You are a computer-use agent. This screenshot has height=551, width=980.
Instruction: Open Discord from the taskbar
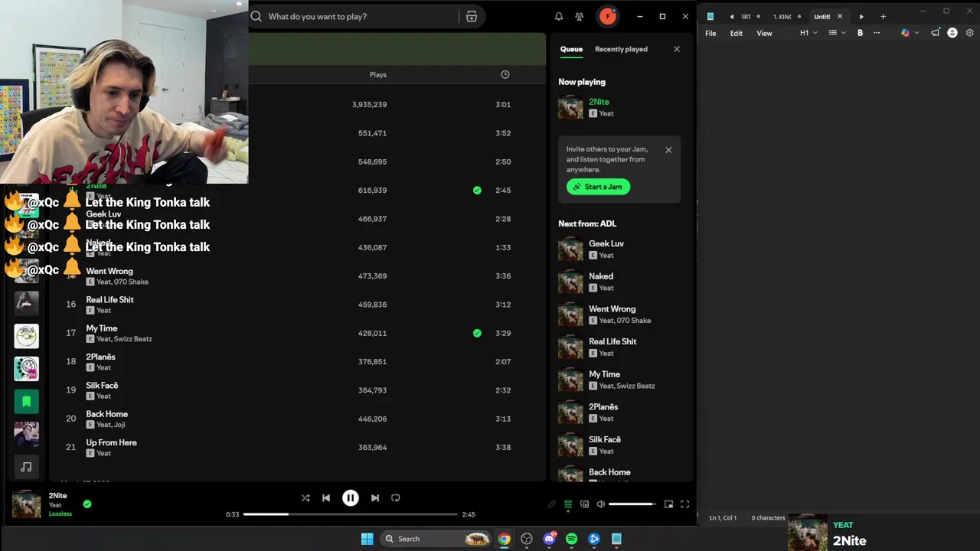549,539
